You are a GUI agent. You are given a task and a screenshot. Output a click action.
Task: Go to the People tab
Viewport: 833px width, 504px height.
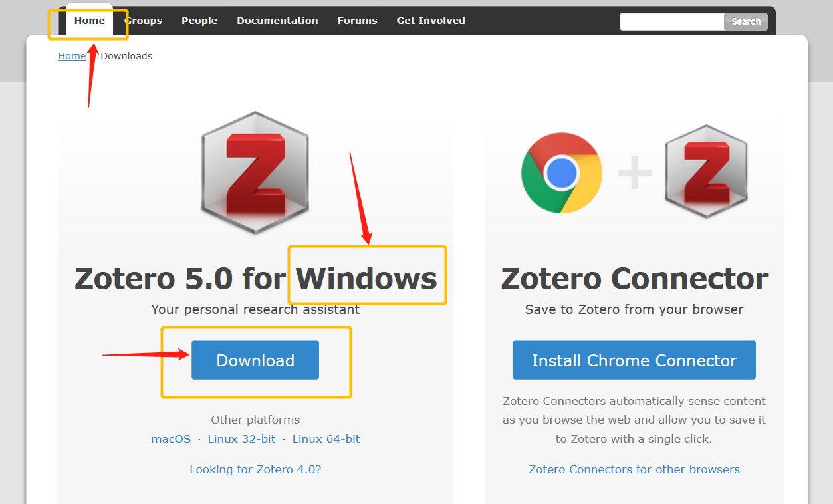click(199, 21)
